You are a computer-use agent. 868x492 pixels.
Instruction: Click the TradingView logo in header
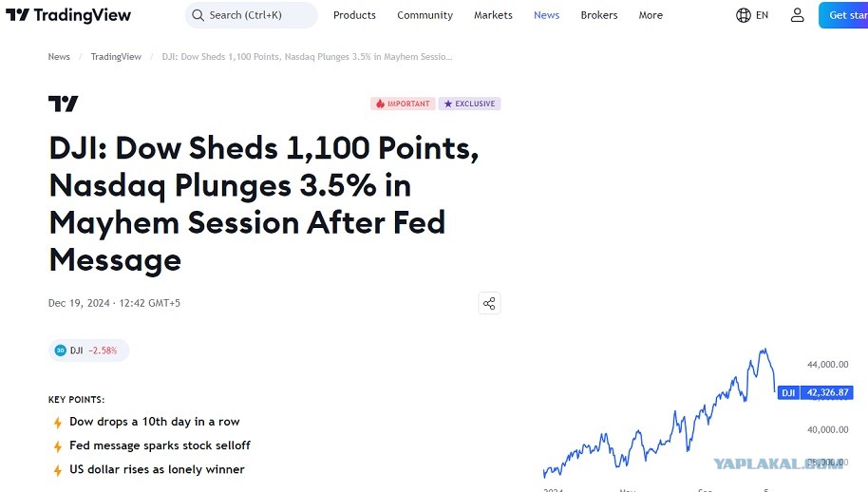click(68, 15)
